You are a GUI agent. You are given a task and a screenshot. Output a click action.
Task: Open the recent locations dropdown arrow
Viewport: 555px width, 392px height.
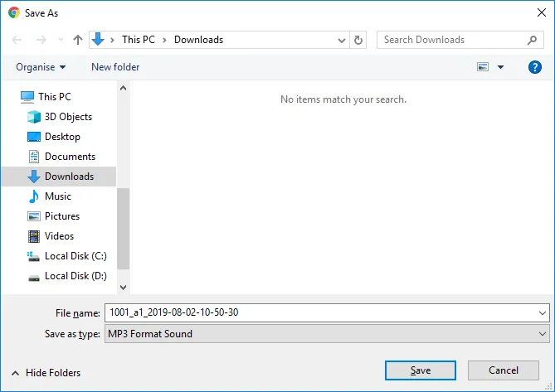click(61, 40)
